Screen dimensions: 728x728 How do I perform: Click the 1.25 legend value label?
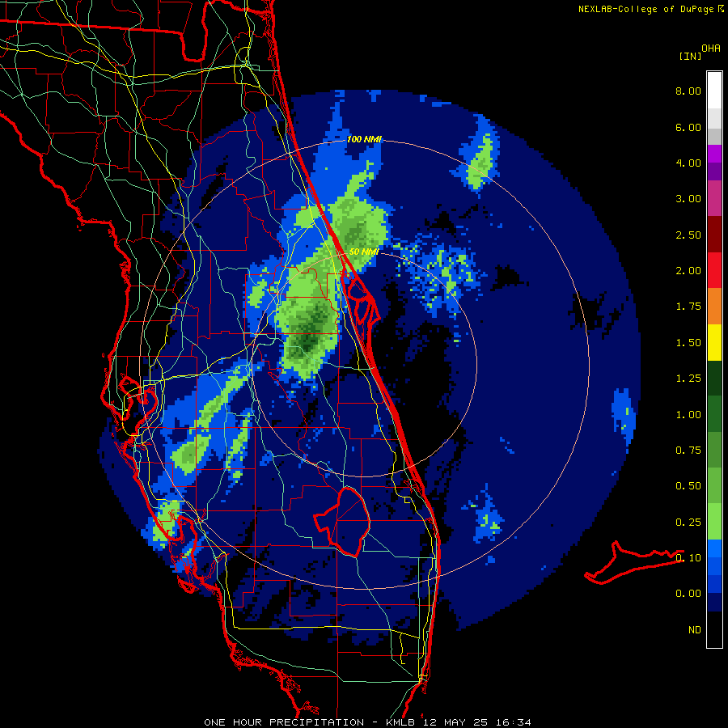pyautogui.click(x=688, y=379)
